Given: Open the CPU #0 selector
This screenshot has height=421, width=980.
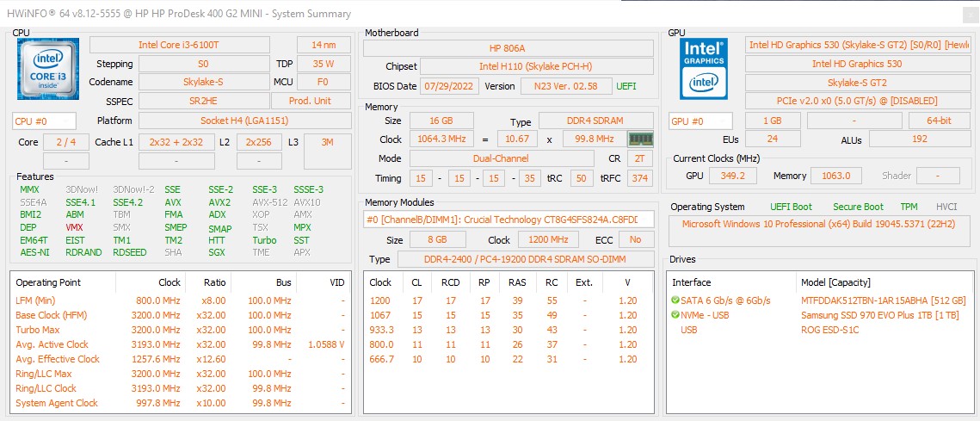Looking at the screenshot, I should point(45,121).
